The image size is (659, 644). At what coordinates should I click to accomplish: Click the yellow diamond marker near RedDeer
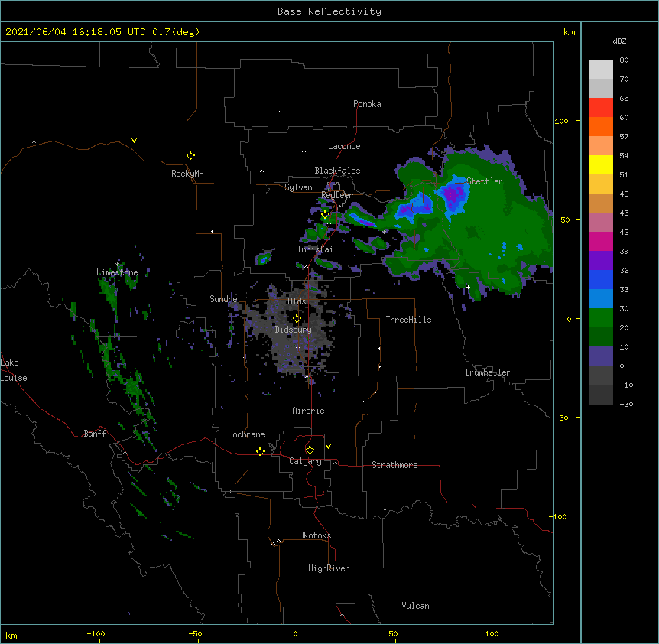[x=325, y=215]
